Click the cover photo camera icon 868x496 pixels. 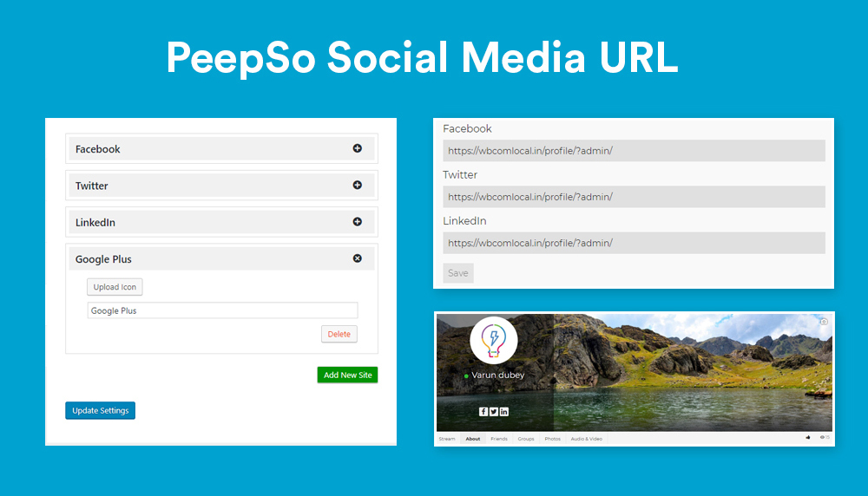point(824,321)
